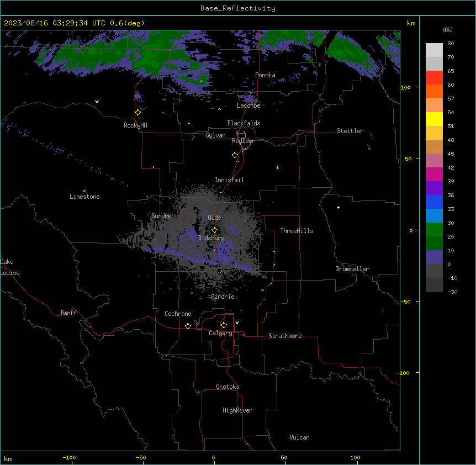Select the Sundre label
Screen dimensions: 476x465
(161, 216)
